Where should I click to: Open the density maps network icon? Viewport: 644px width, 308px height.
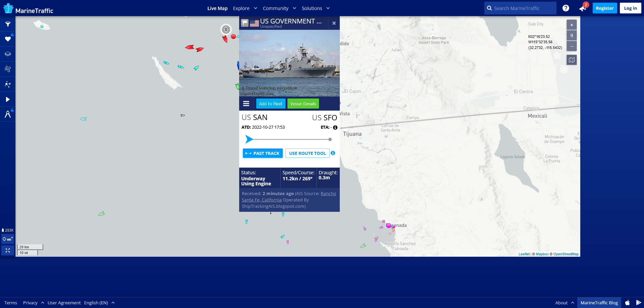coord(8,84)
